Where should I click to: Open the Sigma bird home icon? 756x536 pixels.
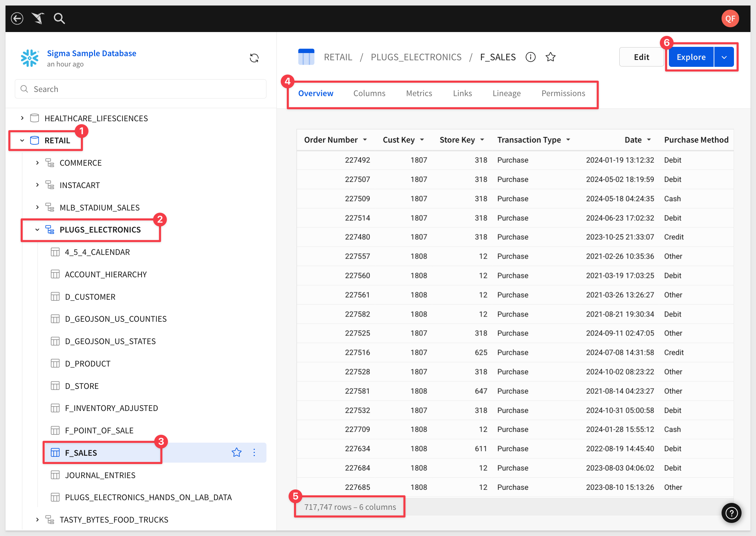point(38,18)
